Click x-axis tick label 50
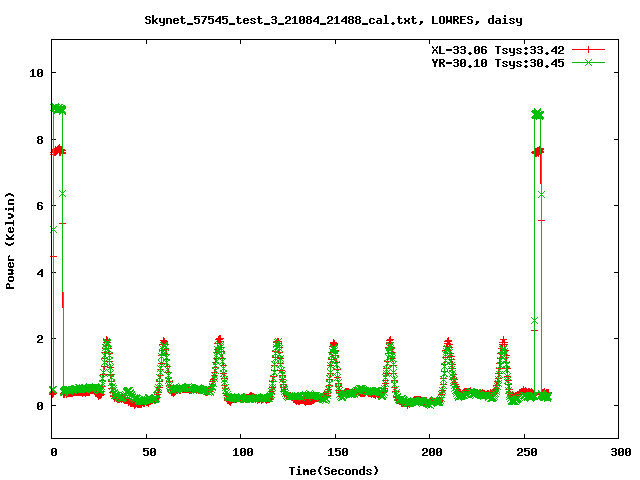Image resolution: width=640 pixels, height=480 pixels. pyautogui.click(x=149, y=452)
